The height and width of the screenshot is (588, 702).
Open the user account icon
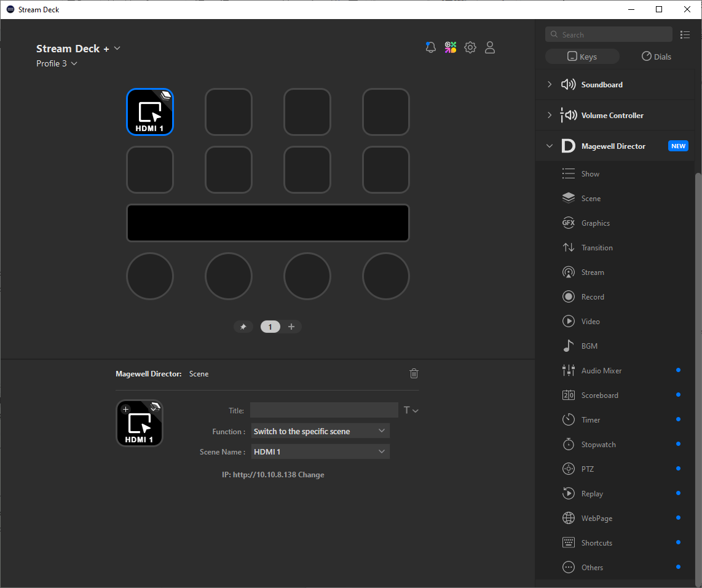(490, 47)
